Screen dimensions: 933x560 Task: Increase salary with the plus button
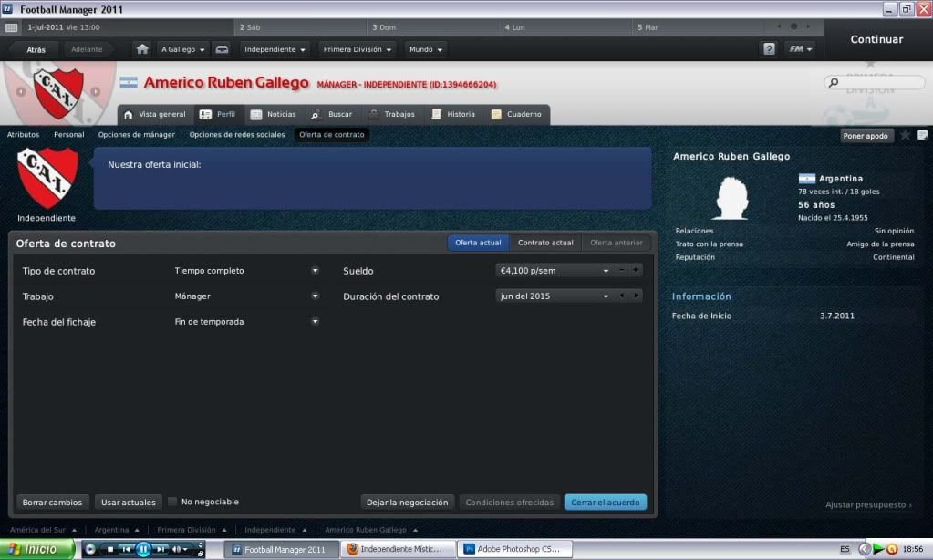point(636,270)
